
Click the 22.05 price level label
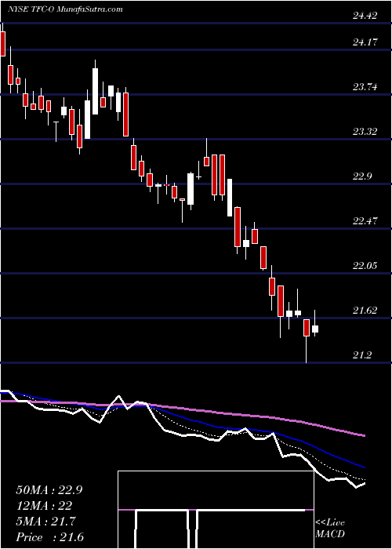pyautogui.click(x=365, y=265)
